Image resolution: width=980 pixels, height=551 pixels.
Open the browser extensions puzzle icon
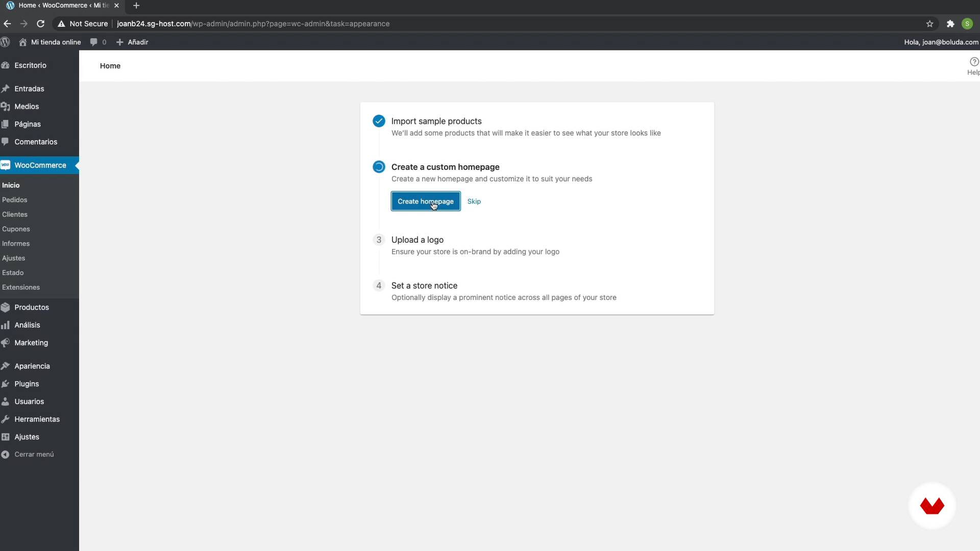[x=950, y=23]
